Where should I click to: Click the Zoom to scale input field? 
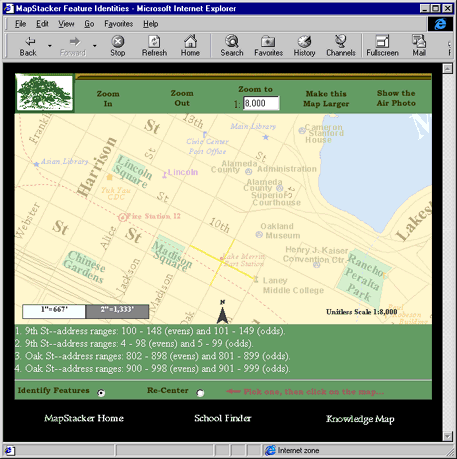click(261, 103)
